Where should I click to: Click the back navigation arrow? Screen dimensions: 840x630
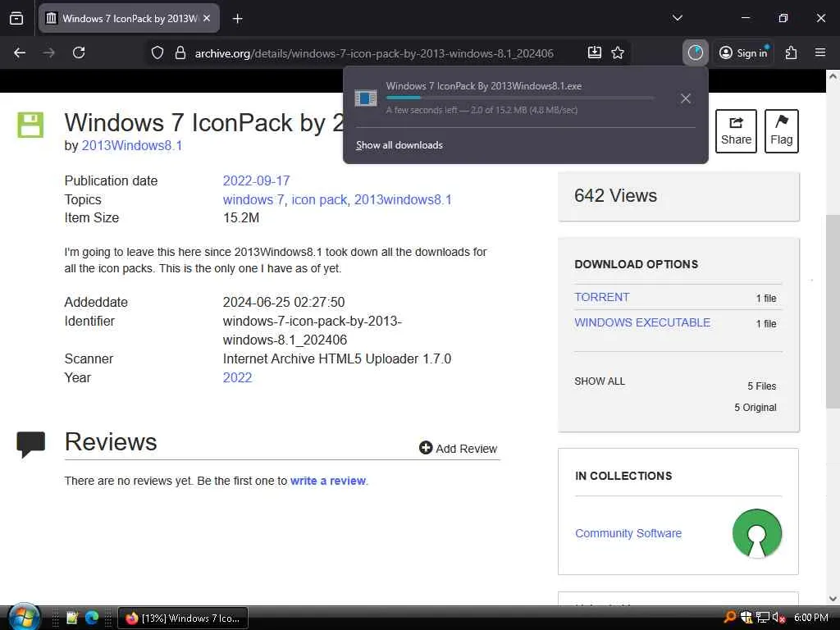pos(20,52)
